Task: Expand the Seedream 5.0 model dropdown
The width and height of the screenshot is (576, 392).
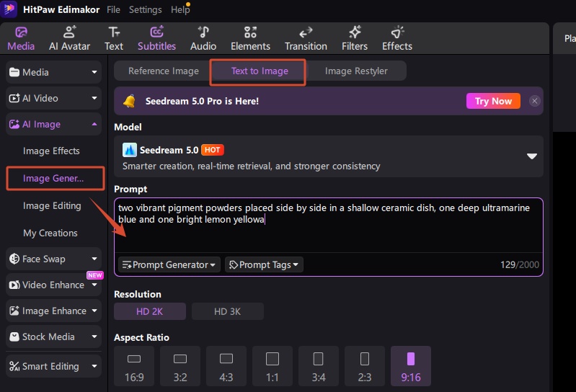Action: pyautogui.click(x=531, y=156)
